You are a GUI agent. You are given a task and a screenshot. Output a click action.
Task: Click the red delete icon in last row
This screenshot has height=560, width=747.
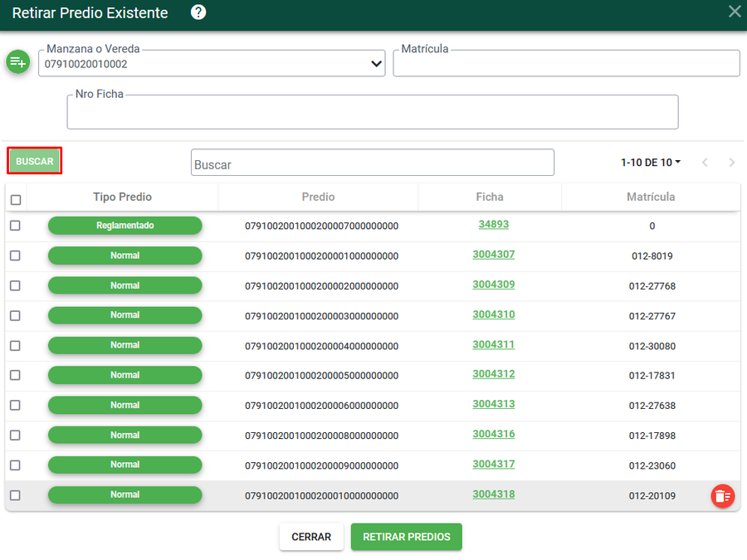723,496
